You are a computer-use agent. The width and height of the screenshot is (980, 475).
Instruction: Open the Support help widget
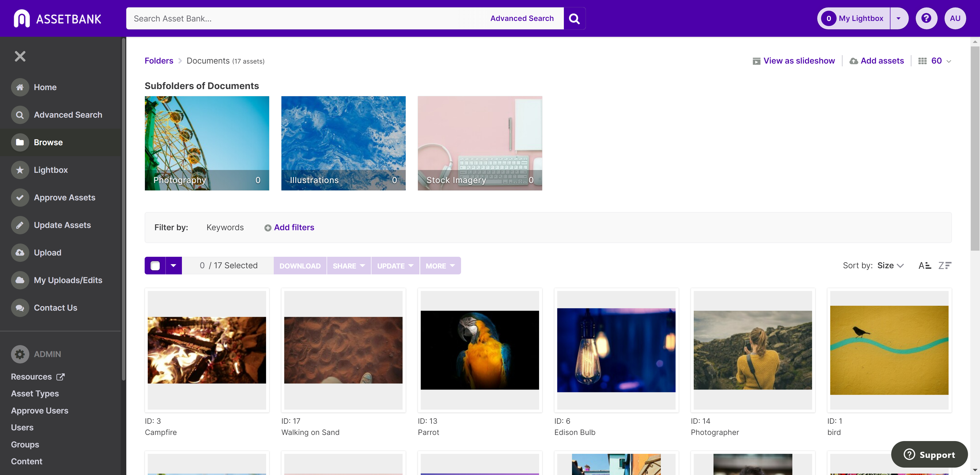point(929,454)
